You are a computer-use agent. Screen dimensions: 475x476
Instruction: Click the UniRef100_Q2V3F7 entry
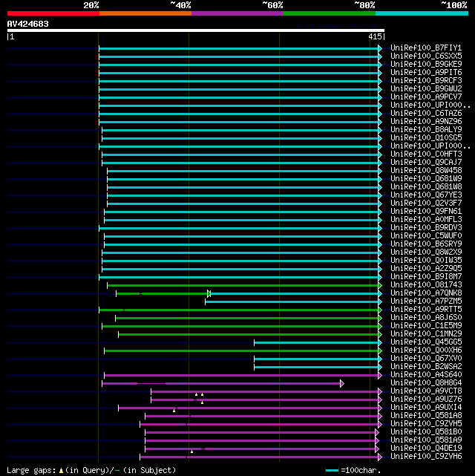click(x=426, y=203)
